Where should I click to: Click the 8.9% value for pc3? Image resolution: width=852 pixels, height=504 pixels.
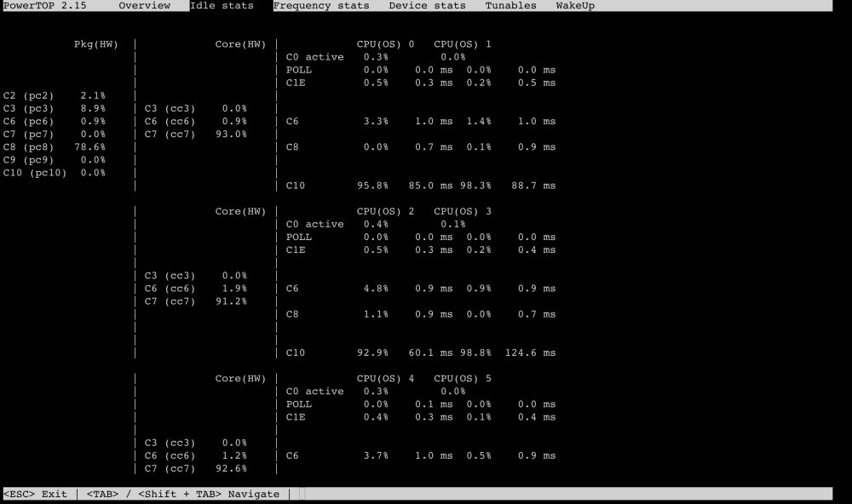point(93,109)
